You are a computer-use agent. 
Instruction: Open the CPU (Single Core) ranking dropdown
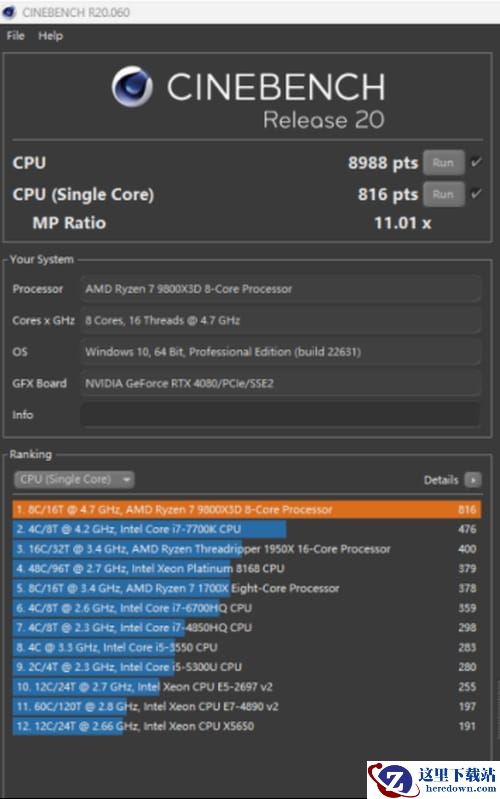point(74,480)
